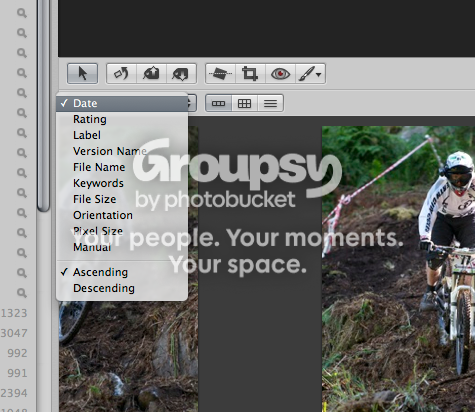The width and height of the screenshot is (475, 412).
Task: Activate the Lift tool
Action: [151, 73]
